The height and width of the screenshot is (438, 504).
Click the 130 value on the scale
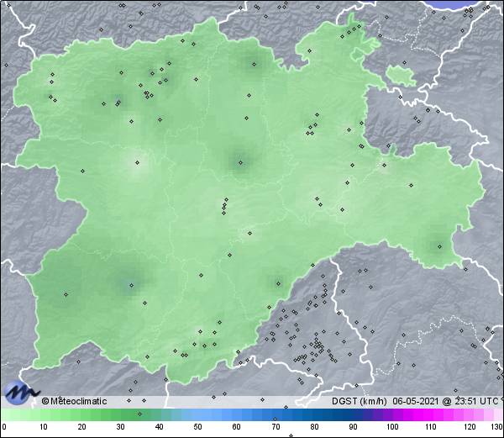[497, 427]
